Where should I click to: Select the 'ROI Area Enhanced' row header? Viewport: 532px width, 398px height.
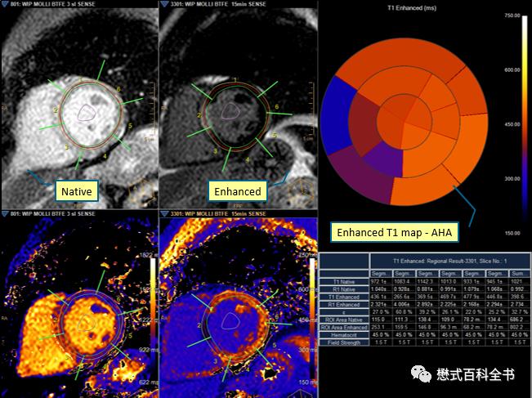point(344,328)
